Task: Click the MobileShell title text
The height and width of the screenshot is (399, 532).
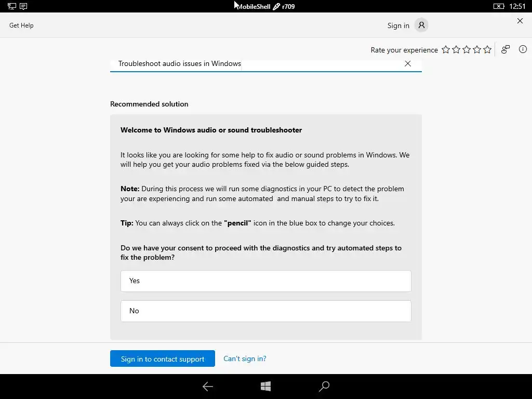Action: click(x=253, y=6)
